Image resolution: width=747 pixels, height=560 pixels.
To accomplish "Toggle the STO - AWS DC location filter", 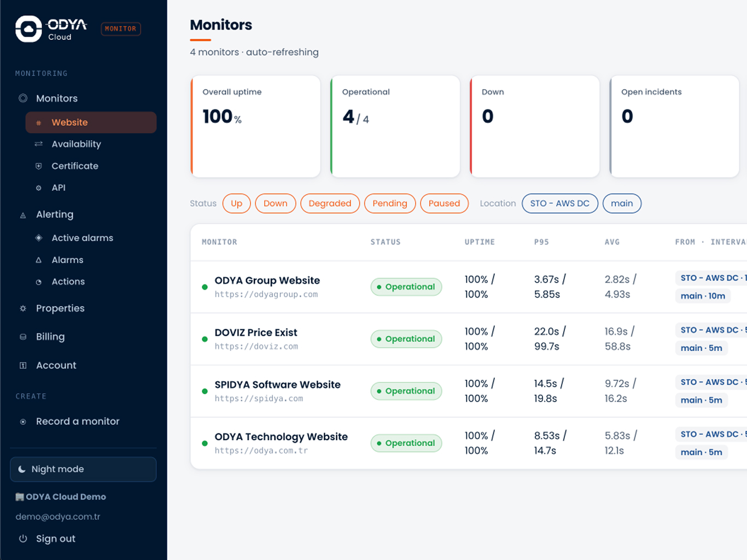I will [560, 203].
